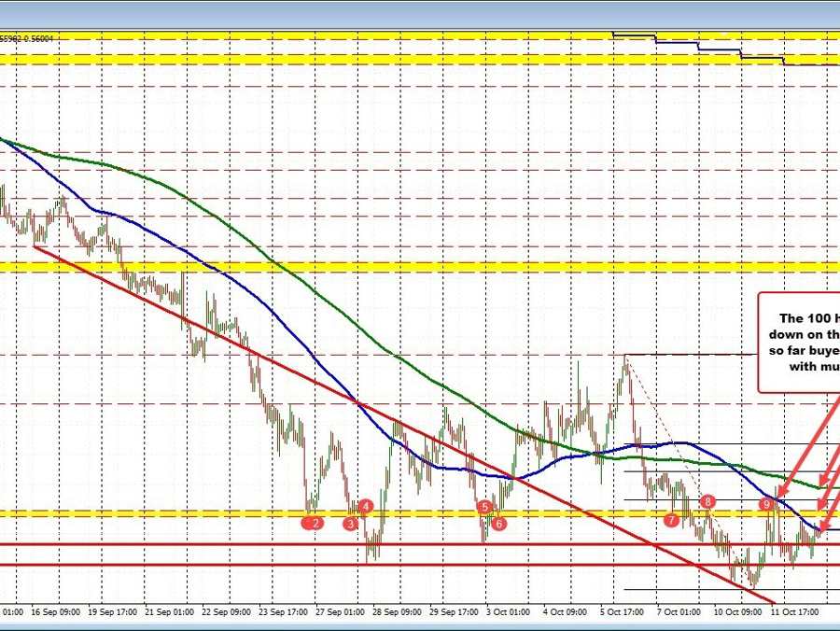Click the blue scrollbar at the chart bottom
This screenshot has height=631, width=840.
coord(420,627)
